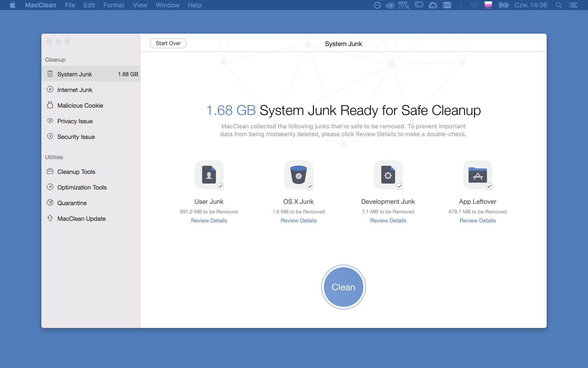Click the Cleanup Tools box icon
This screenshot has width=588, height=368.
tap(50, 171)
